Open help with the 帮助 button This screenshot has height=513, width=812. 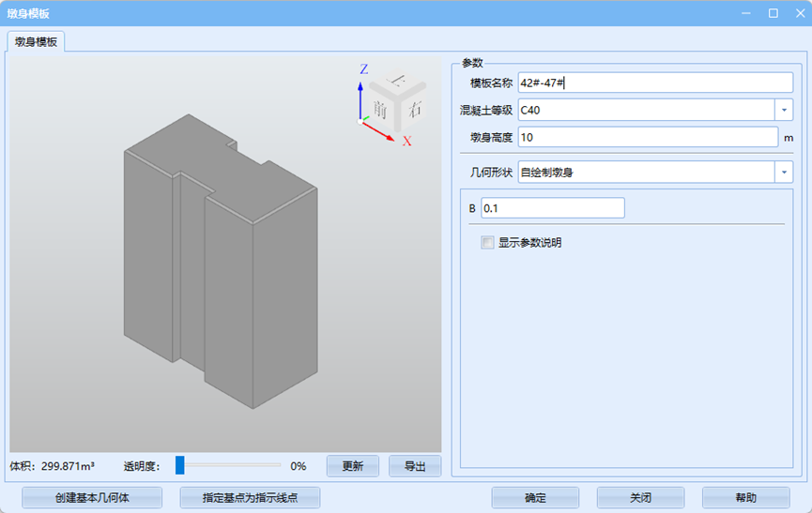[745, 498]
